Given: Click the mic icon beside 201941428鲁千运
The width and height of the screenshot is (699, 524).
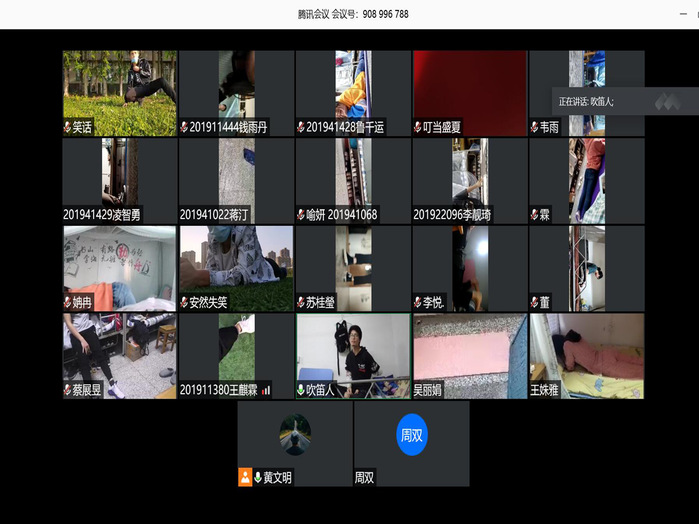Looking at the screenshot, I should pos(301,128).
